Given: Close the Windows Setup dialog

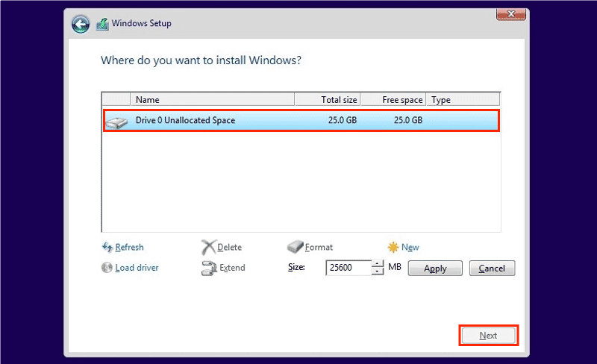Looking at the screenshot, I should (511, 14).
